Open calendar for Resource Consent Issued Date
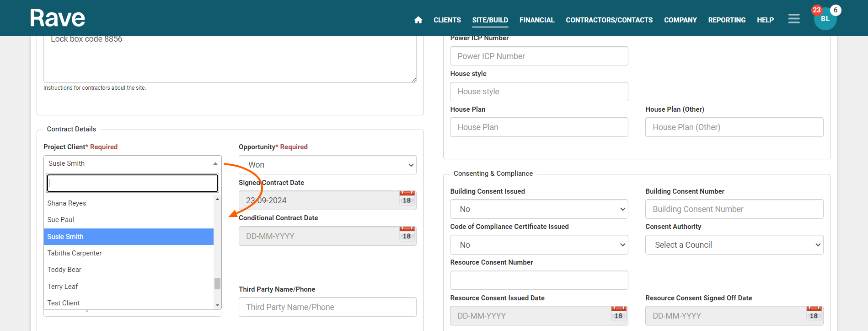 click(619, 314)
